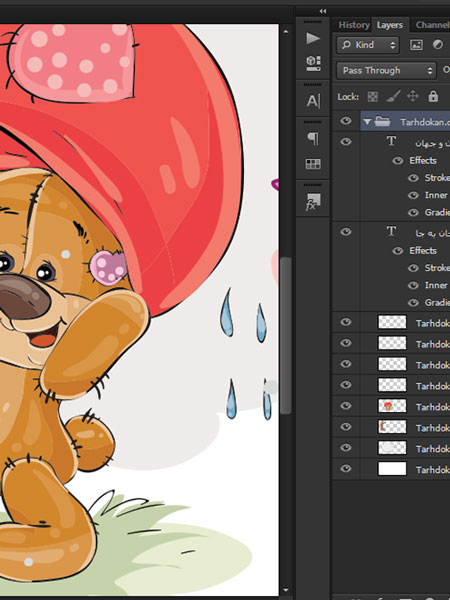Open the Paragraph panel icon
This screenshot has width=450, height=600.
click(x=313, y=139)
